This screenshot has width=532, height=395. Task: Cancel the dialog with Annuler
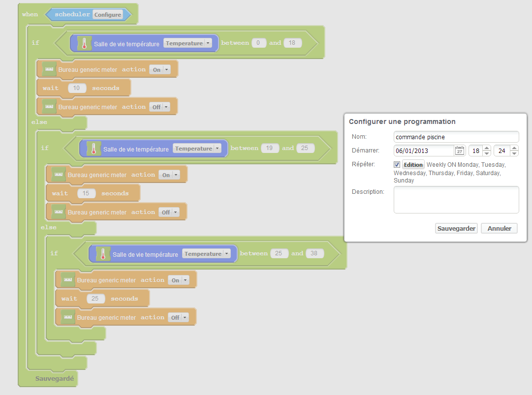coord(499,228)
